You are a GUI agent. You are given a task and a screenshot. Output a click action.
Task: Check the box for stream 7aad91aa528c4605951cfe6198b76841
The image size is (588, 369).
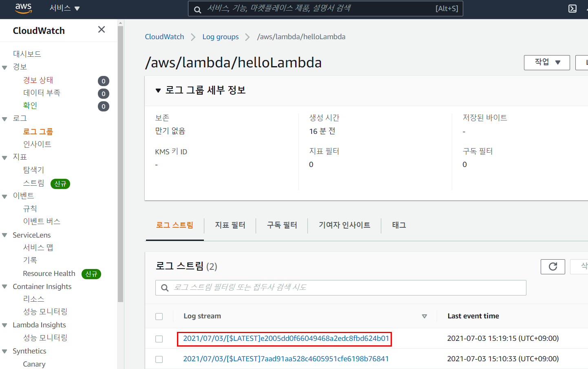pos(159,359)
